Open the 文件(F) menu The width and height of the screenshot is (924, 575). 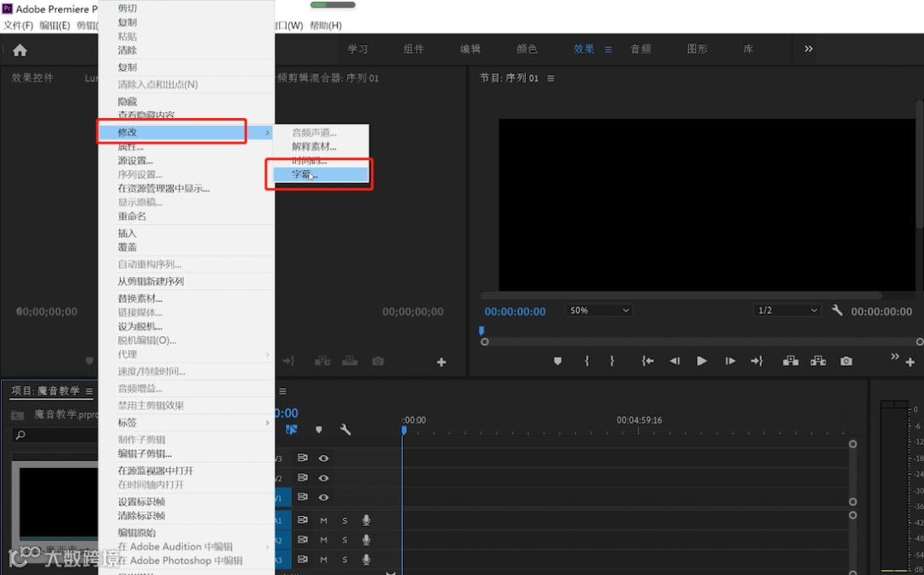point(18,26)
